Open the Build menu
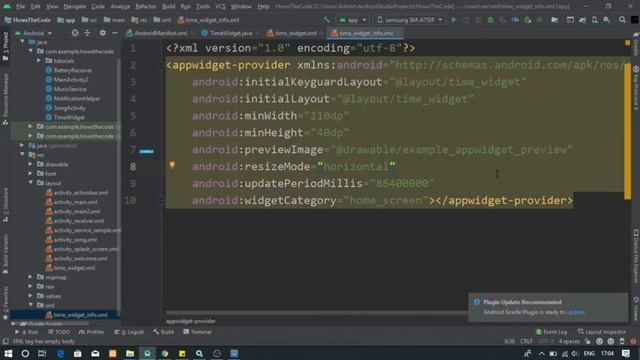The height and width of the screenshot is (360, 640). pos(168,7)
